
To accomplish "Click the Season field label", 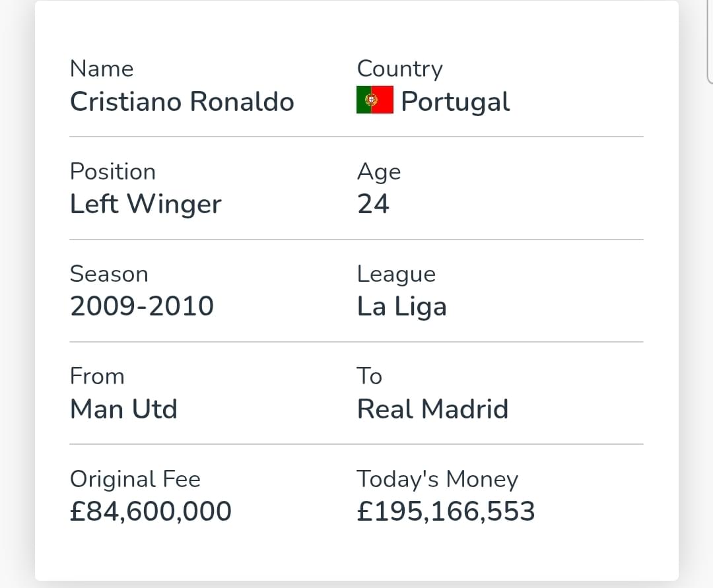I will point(109,274).
